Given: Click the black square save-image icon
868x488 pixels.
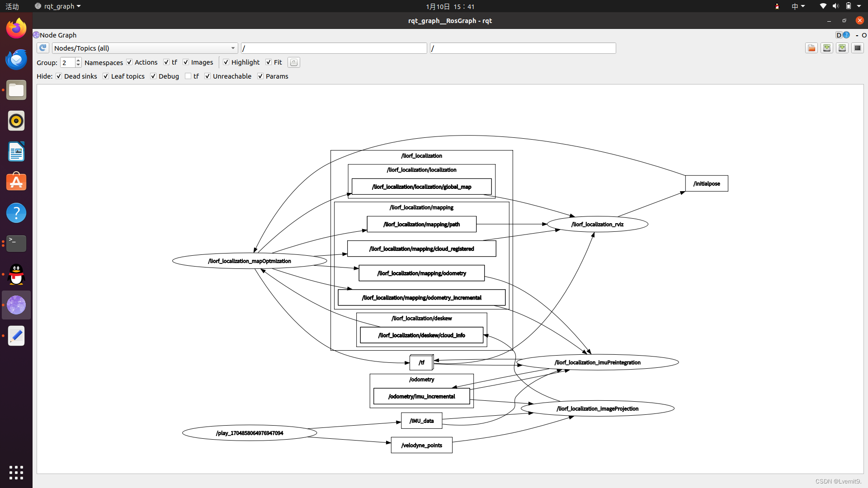Looking at the screenshot, I should tap(858, 48).
